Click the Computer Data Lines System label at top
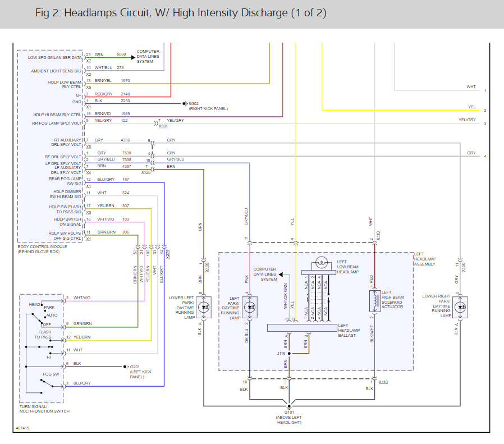This screenshot has width=504, height=444. [x=148, y=56]
